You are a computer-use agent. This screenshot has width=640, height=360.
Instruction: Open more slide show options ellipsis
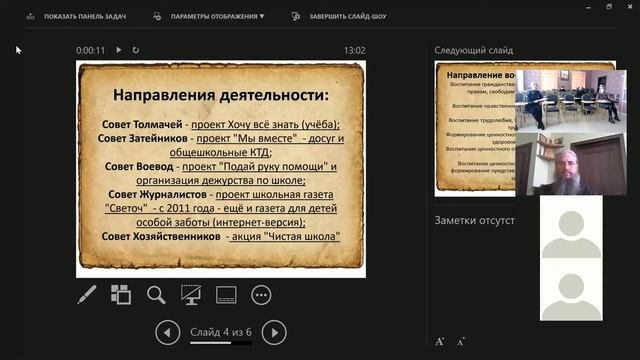[x=261, y=295]
